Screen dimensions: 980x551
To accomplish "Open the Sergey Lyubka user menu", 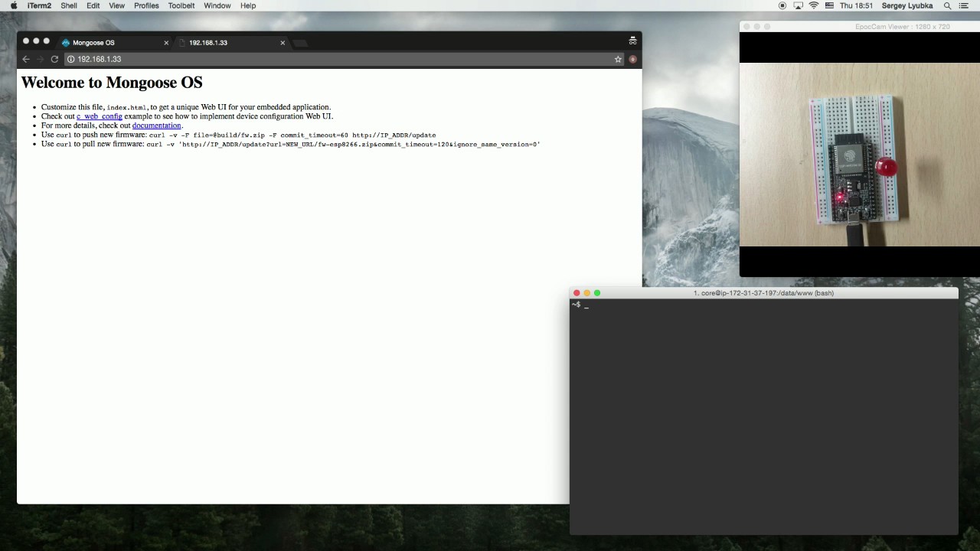I will coord(907,5).
